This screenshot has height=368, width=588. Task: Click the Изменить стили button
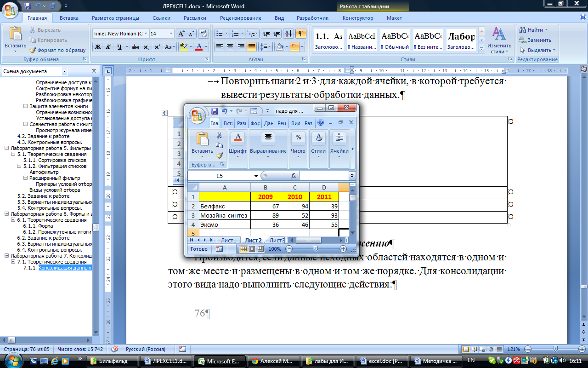coord(499,40)
